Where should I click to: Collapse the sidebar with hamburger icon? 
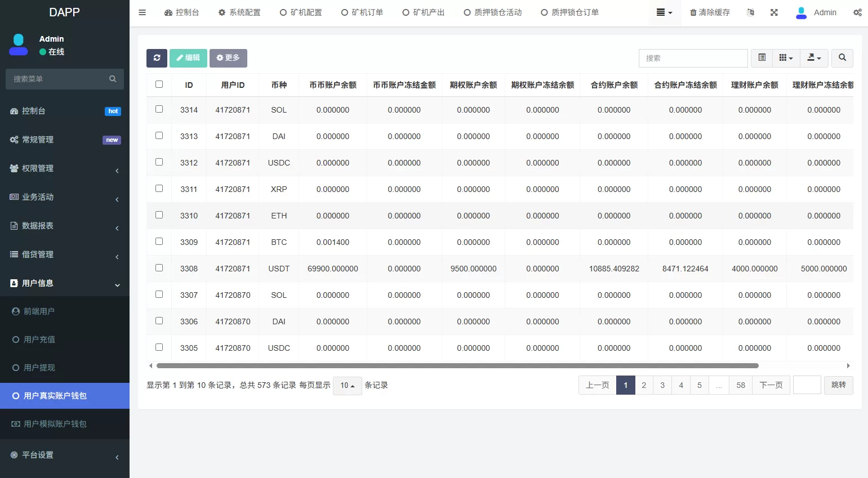(x=142, y=12)
